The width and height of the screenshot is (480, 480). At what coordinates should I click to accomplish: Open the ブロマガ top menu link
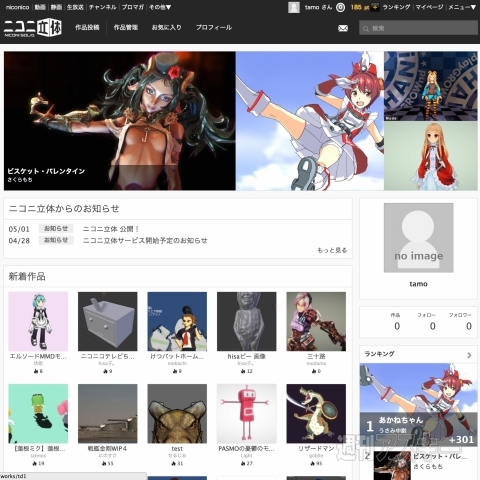tap(132, 7)
